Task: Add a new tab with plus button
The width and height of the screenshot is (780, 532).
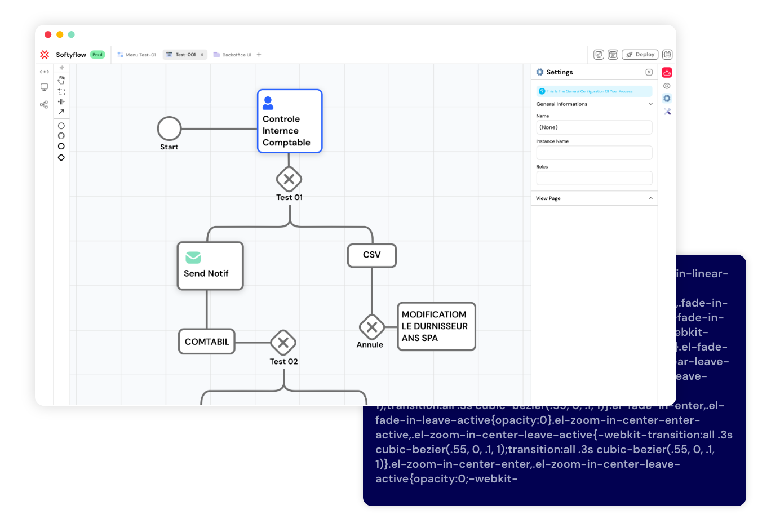Action: [259, 55]
